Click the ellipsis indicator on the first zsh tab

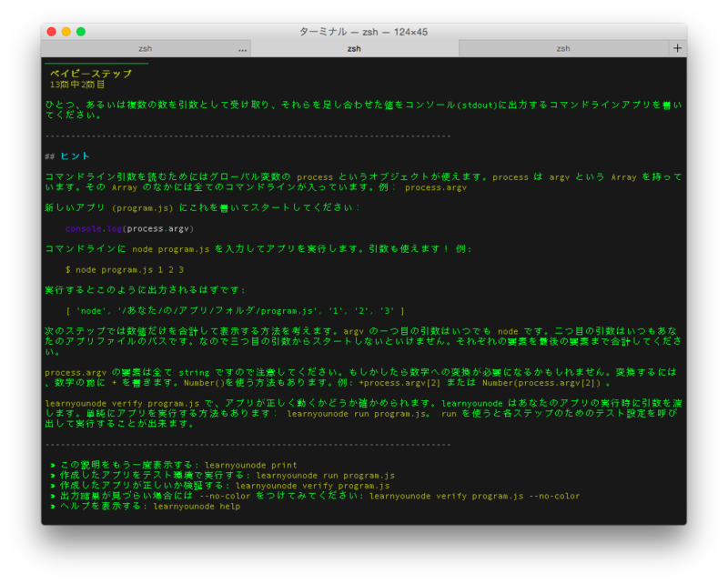242,49
